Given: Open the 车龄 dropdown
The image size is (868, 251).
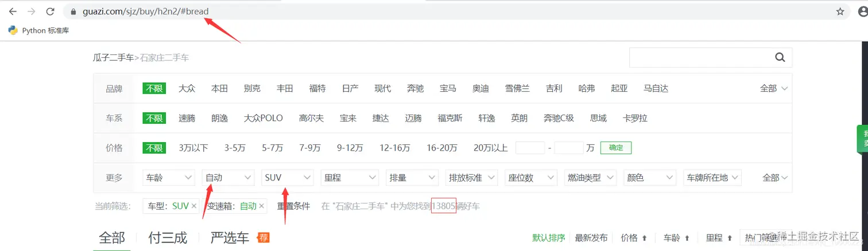Looking at the screenshot, I should [169, 178].
